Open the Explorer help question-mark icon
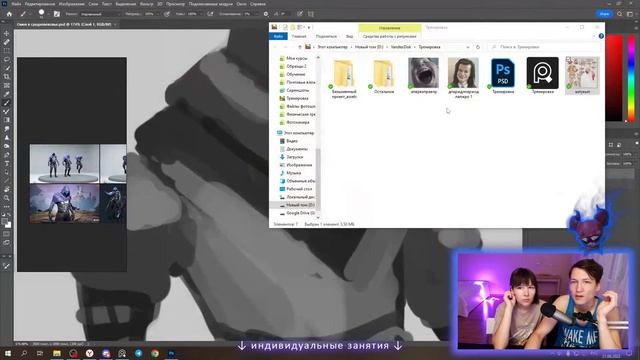The height and width of the screenshot is (360, 640). pos(601,36)
